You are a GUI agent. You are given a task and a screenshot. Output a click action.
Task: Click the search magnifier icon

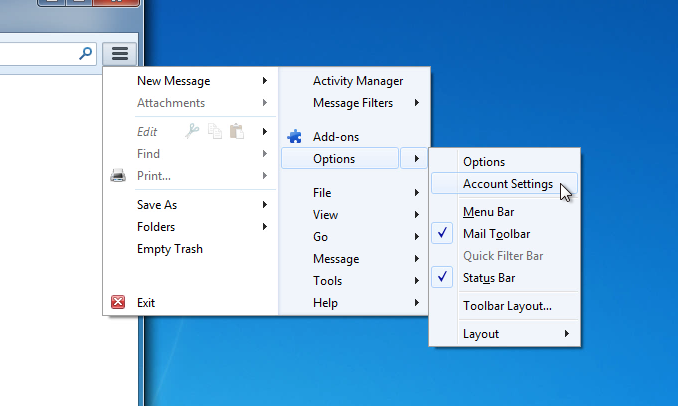pyautogui.click(x=86, y=54)
